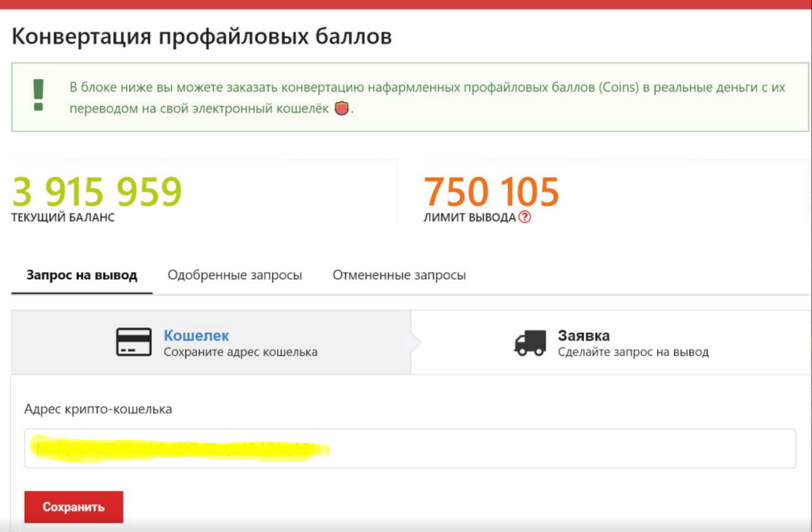Screen dimensions: 812x532
Task: Go to the Заявка step heading
Action: point(583,335)
